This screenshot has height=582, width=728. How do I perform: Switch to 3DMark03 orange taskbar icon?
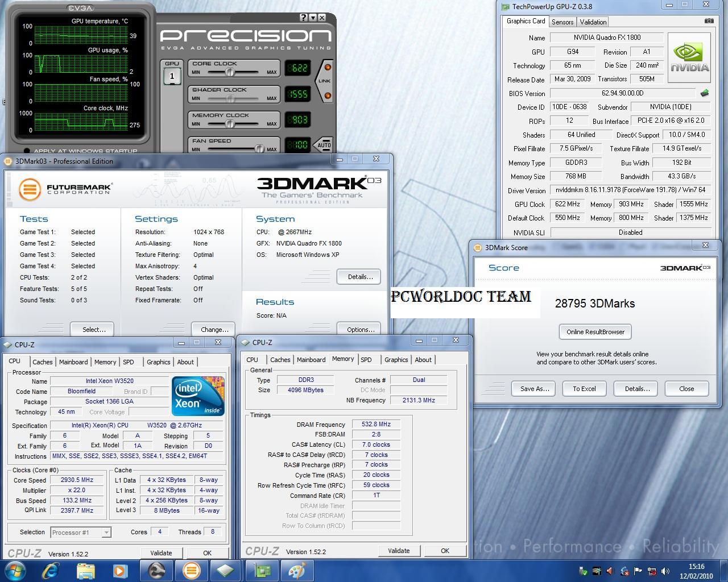[x=191, y=570]
